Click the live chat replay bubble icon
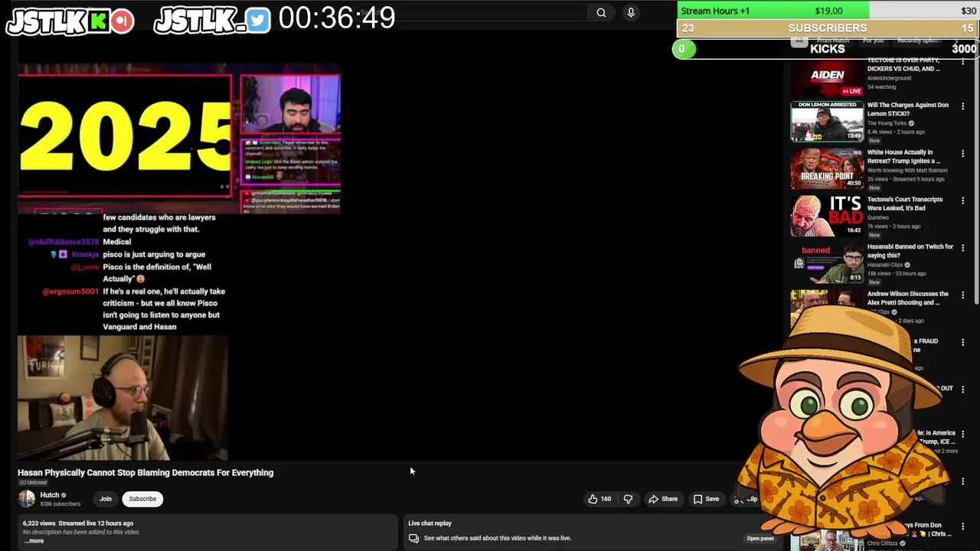Viewport: 980px width, 551px height. click(413, 538)
